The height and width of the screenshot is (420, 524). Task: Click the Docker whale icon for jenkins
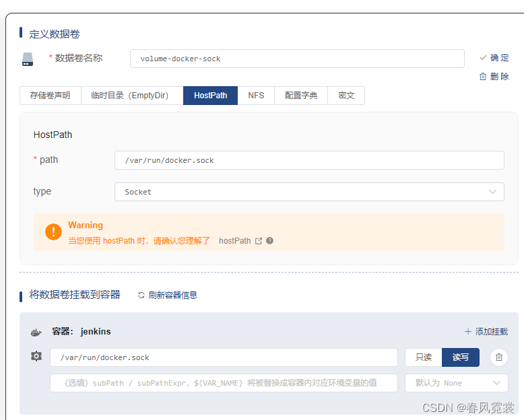coord(36,332)
